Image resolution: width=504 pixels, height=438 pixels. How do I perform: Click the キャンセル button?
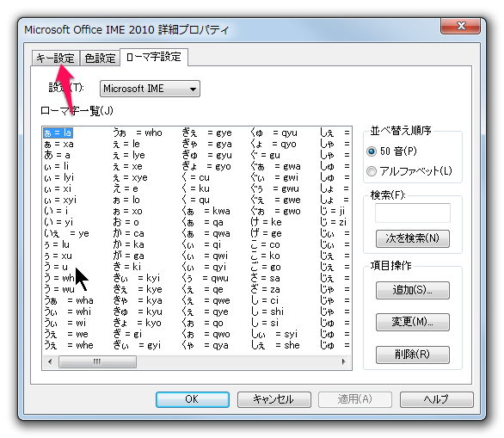pos(274,399)
